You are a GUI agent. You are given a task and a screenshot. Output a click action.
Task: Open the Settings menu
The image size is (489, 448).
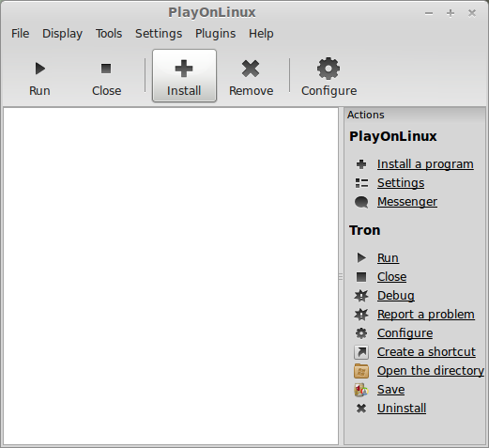(x=159, y=34)
